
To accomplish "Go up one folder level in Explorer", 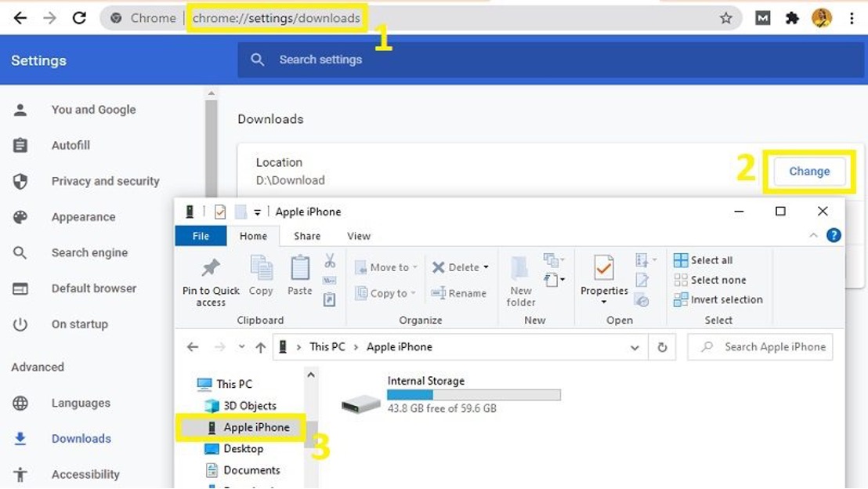I will tap(261, 347).
